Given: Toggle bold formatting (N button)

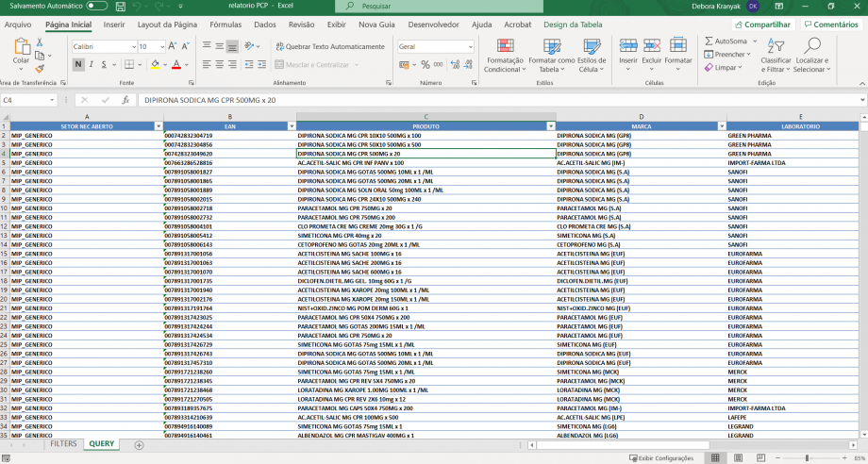Looking at the screenshot, I should click(78, 64).
